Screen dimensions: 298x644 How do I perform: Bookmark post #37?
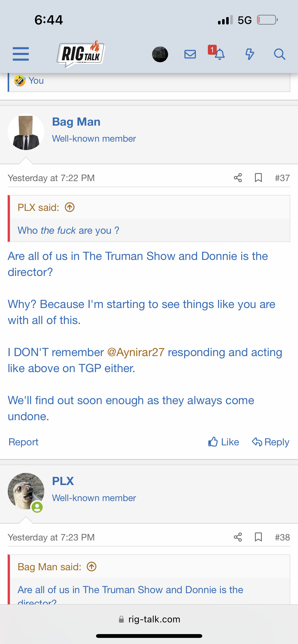point(258,178)
